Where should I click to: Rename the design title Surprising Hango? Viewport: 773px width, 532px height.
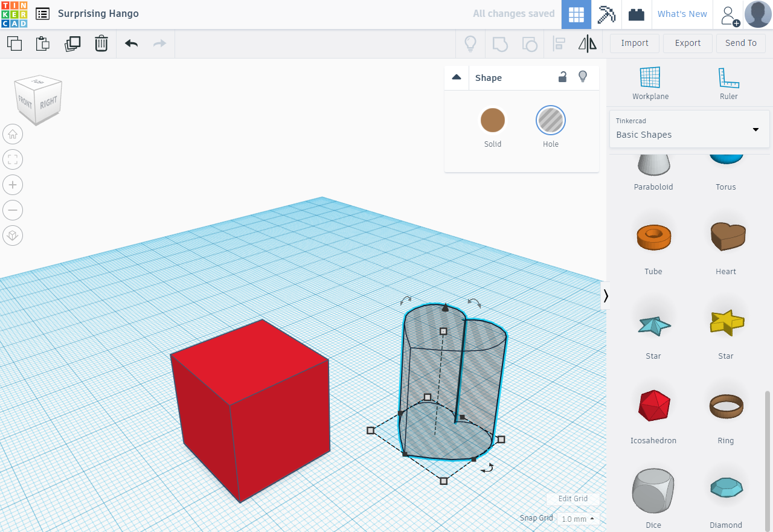(98, 14)
